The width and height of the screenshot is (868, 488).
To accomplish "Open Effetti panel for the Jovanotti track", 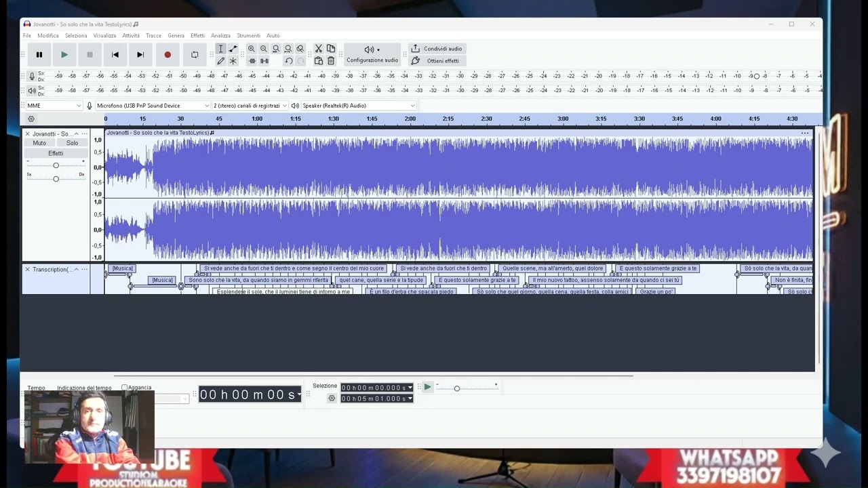I will pyautogui.click(x=56, y=154).
